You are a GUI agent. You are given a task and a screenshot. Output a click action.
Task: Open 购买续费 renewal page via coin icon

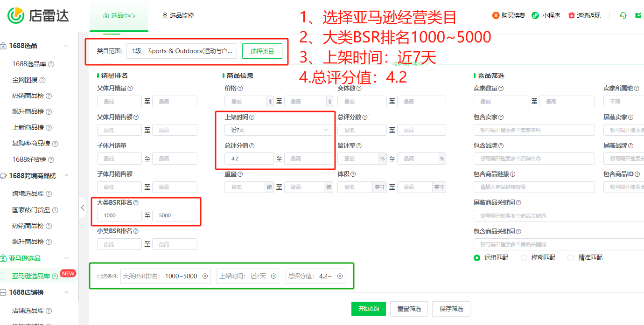click(x=496, y=15)
